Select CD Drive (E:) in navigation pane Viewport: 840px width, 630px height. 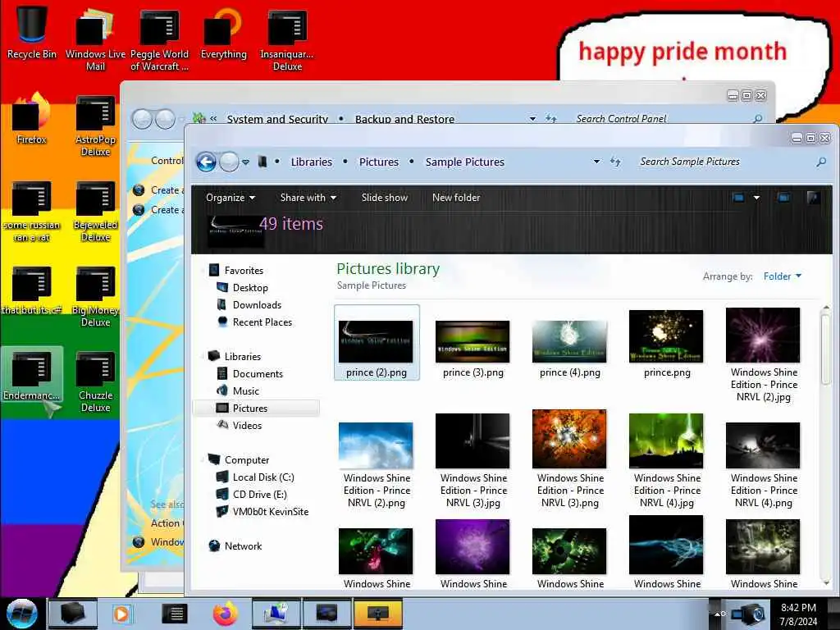[259, 495]
